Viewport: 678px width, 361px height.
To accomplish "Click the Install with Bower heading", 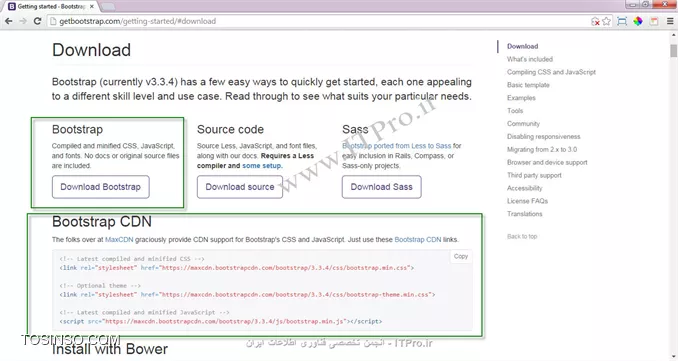I will coord(110,349).
